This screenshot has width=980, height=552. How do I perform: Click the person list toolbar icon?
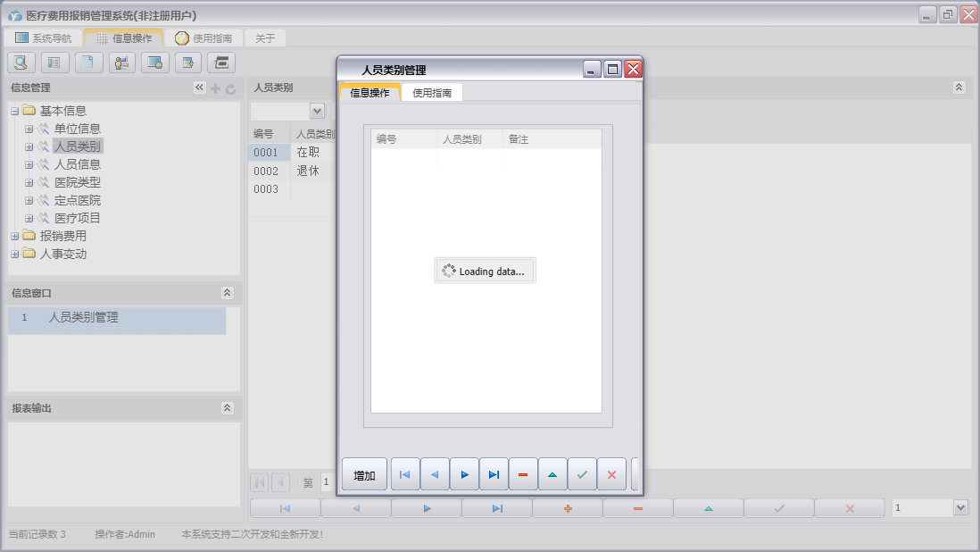(122, 62)
